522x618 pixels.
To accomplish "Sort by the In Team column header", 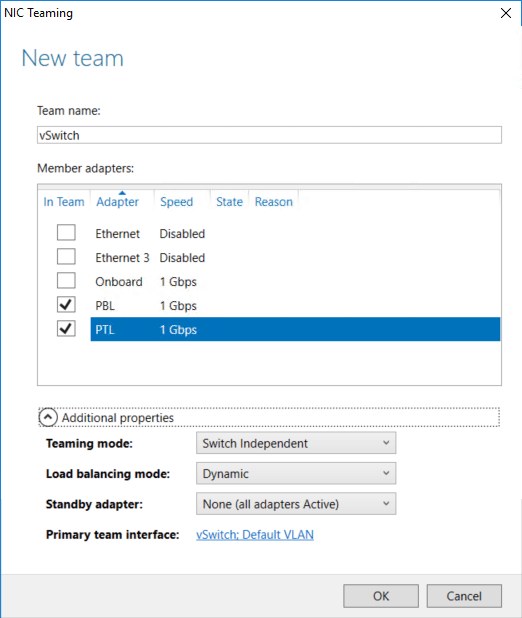I will [x=64, y=202].
